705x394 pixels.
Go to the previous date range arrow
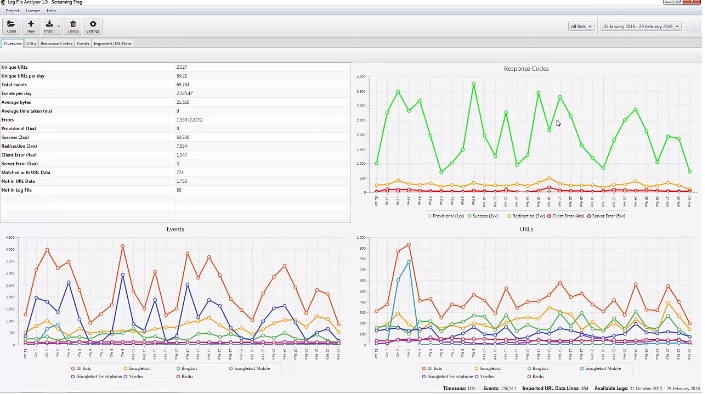[687, 27]
